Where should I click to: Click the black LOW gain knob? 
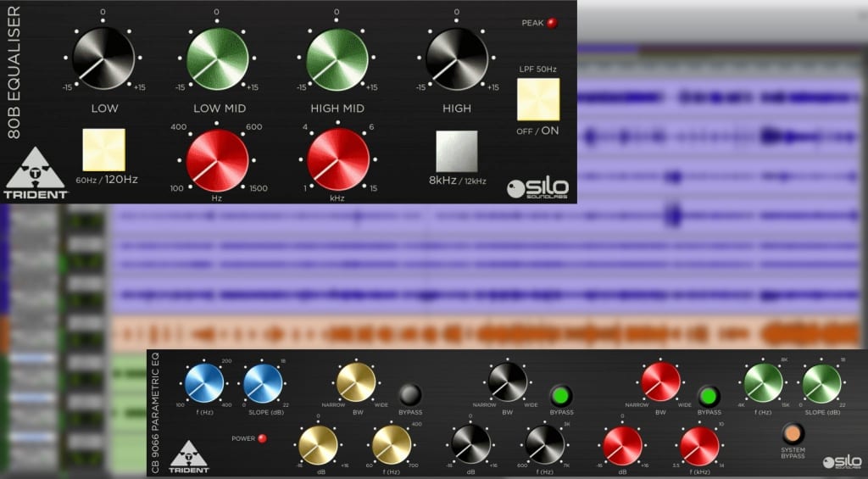pyautogui.click(x=103, y=58)
